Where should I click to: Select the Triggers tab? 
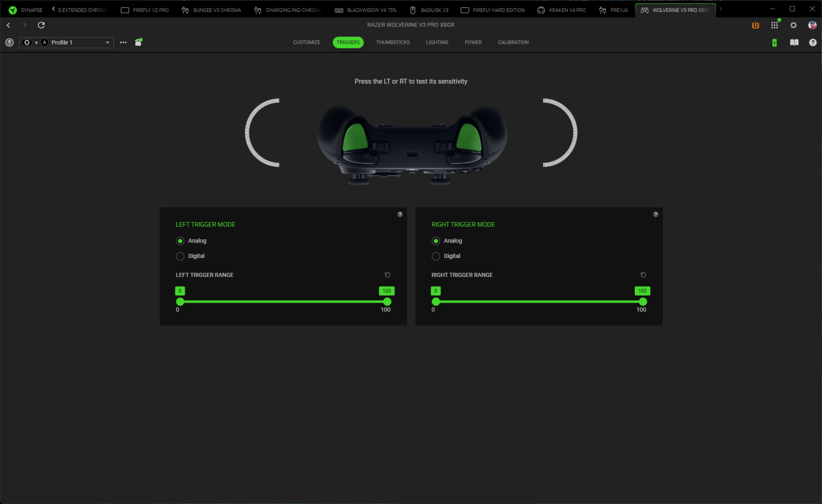(348, 42)
